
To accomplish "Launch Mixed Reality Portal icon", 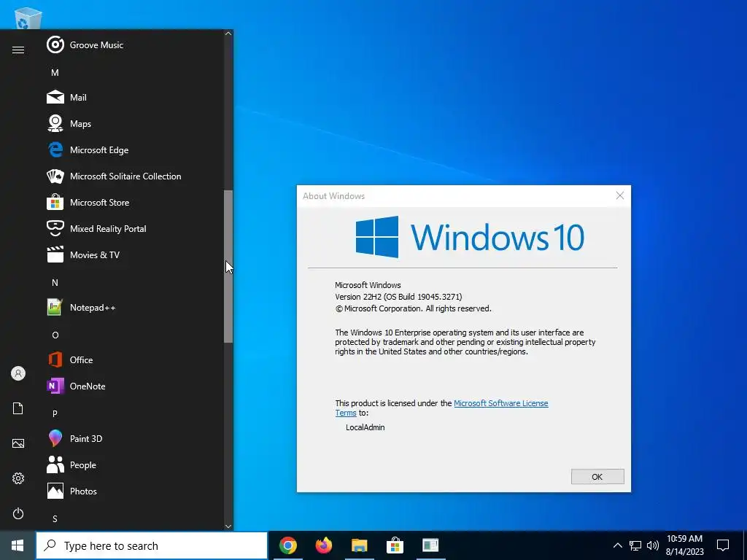I will 55,228.
